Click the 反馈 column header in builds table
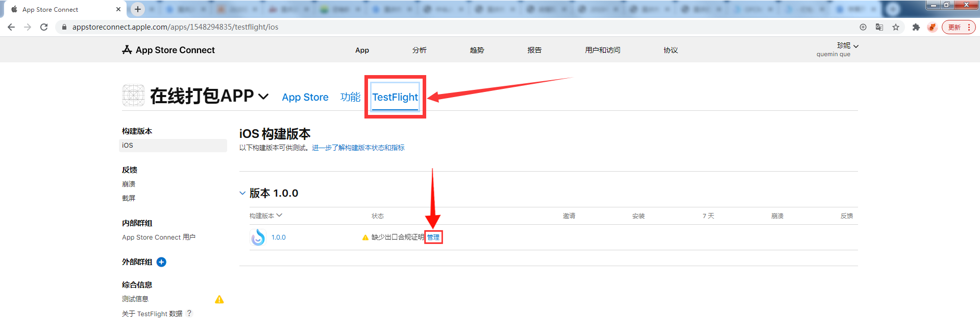980x331 pixels. 847,216
